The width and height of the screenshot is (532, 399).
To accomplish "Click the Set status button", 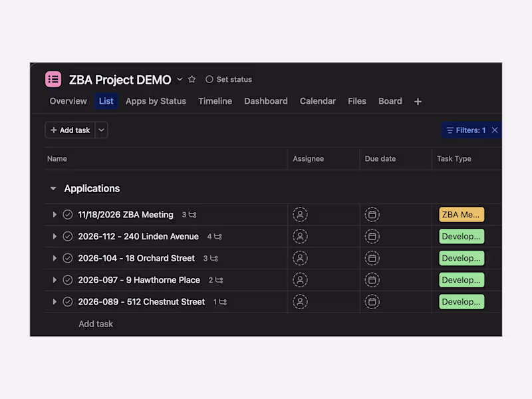I will 229,79.
